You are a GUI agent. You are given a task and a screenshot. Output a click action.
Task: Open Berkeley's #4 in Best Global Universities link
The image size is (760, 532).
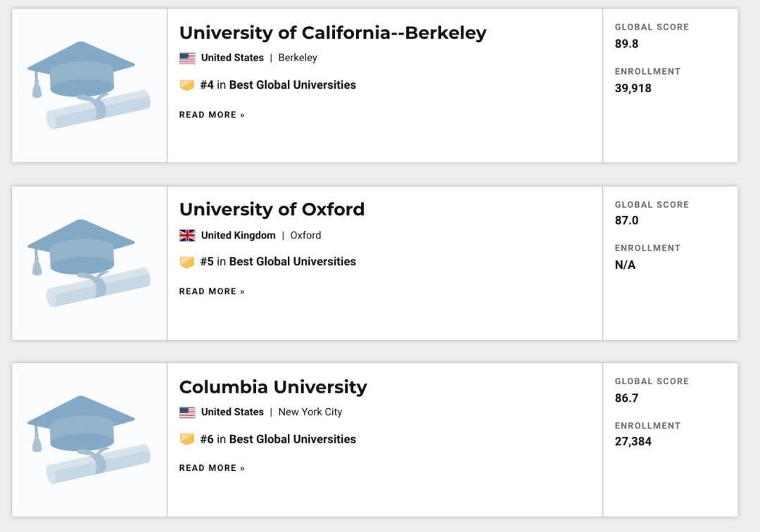tap(278, 85)
